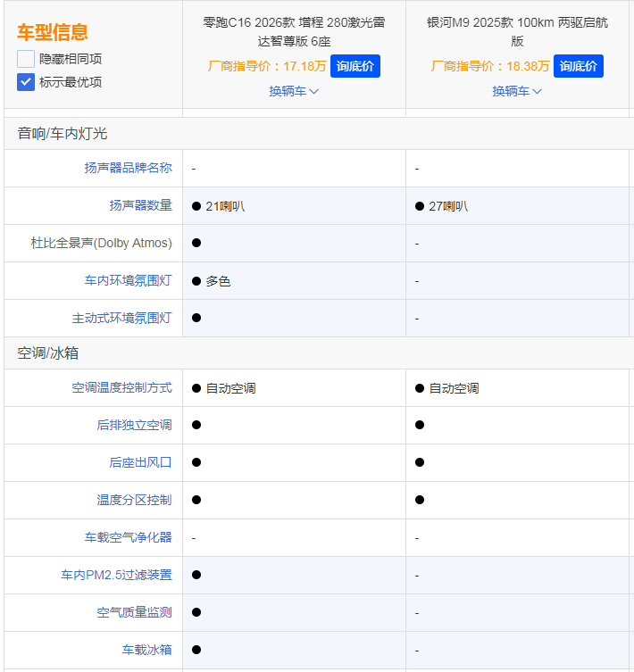Click the 空气质量监测 parameter link

click(134, 612)
